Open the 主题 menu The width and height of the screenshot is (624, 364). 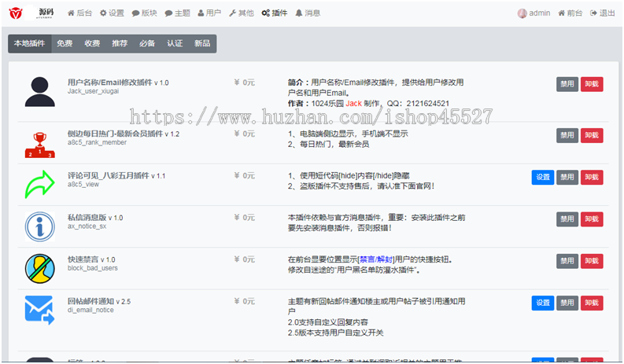tap(178, 13)
